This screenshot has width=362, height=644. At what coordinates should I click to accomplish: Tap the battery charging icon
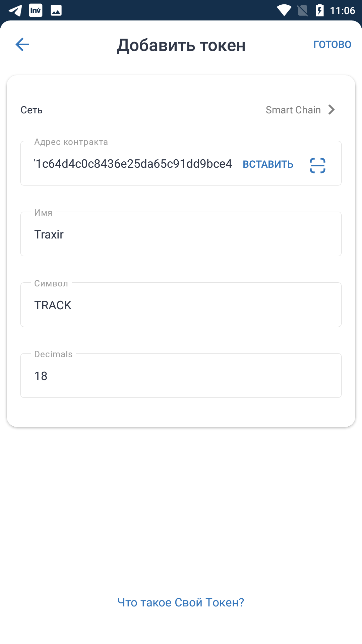319,10
